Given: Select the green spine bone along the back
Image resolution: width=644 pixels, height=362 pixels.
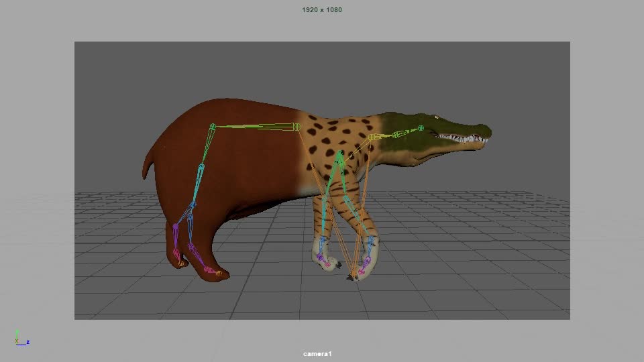Looking at the screenshot, I should click(x=255, y=126).
